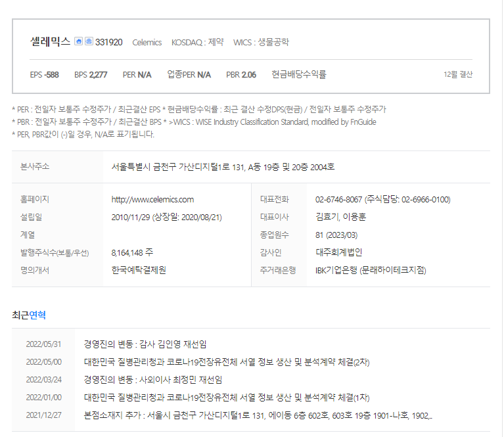Click the BPS 2,277 value

[x=91, y=75]
